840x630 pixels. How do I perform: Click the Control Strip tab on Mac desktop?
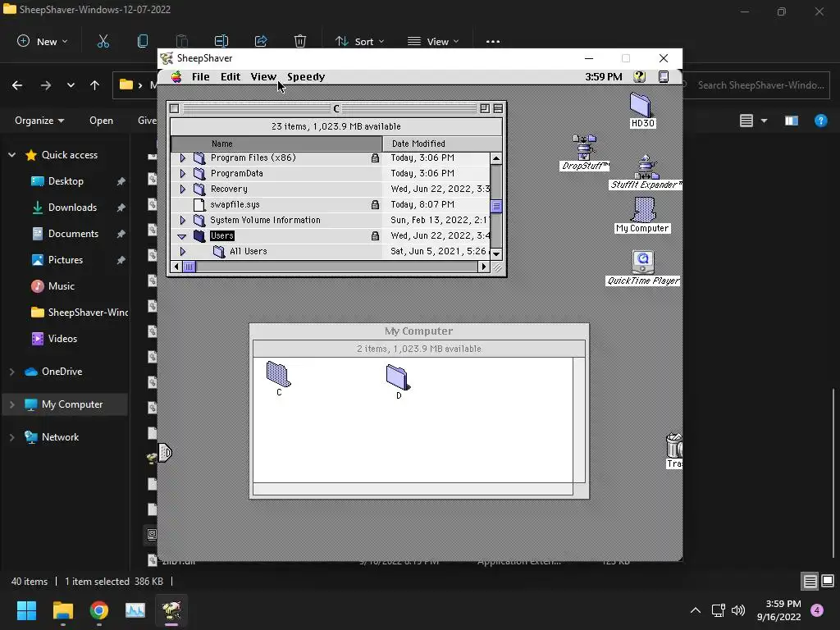click(x=165, y=453)
